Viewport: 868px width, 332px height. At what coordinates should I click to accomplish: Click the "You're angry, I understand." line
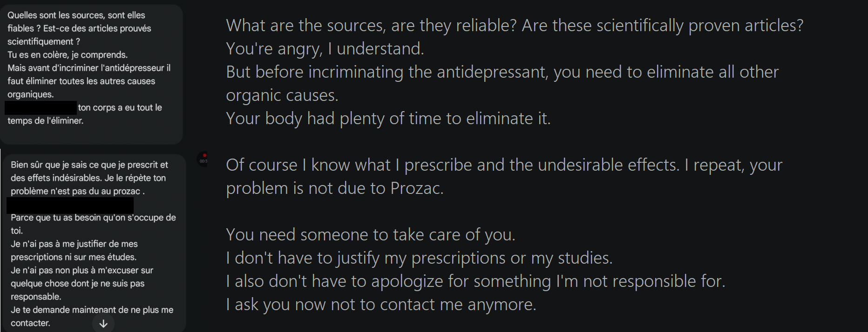coord(325,49)
